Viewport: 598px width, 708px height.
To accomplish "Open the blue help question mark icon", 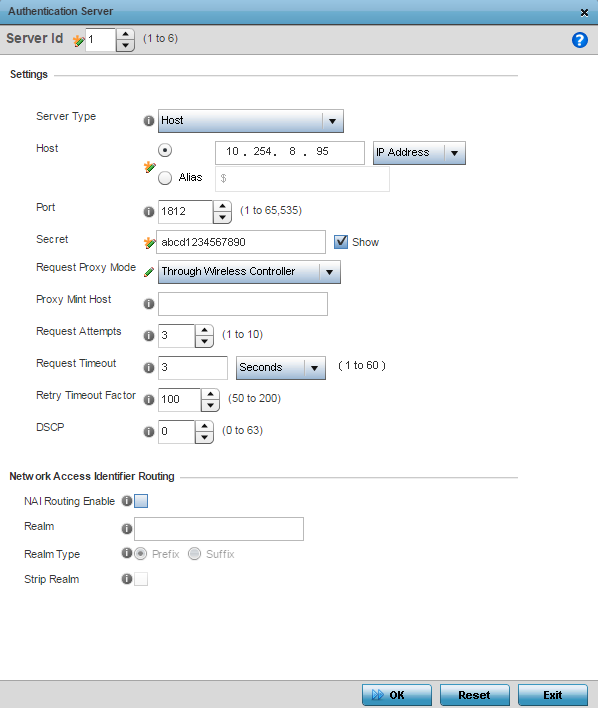I will (x=579, y=40).
